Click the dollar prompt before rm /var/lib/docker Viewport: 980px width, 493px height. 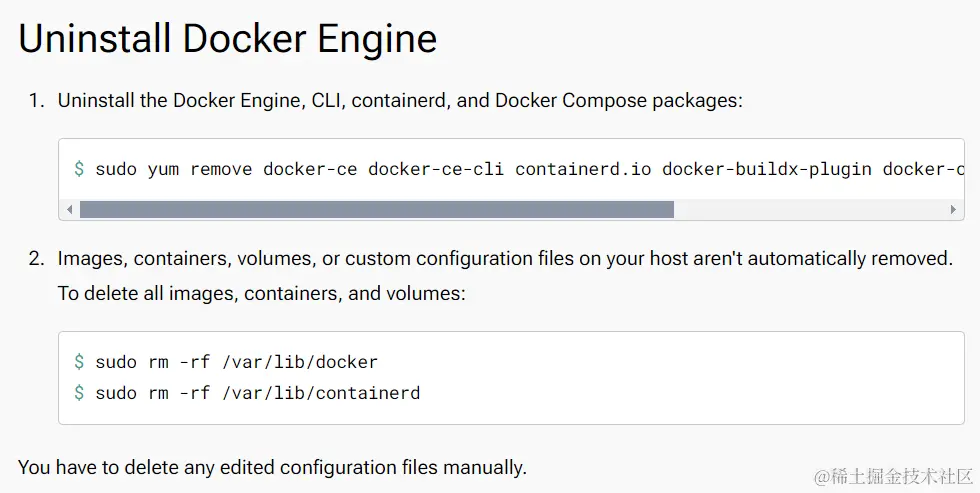pyautogui.click(x=79, y=362)
